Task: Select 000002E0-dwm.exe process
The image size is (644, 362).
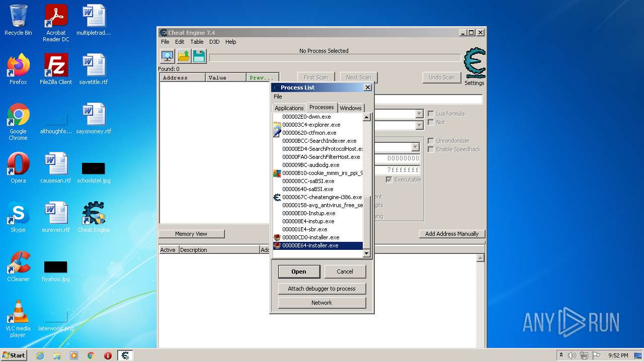Action: [x=317, y=117]
